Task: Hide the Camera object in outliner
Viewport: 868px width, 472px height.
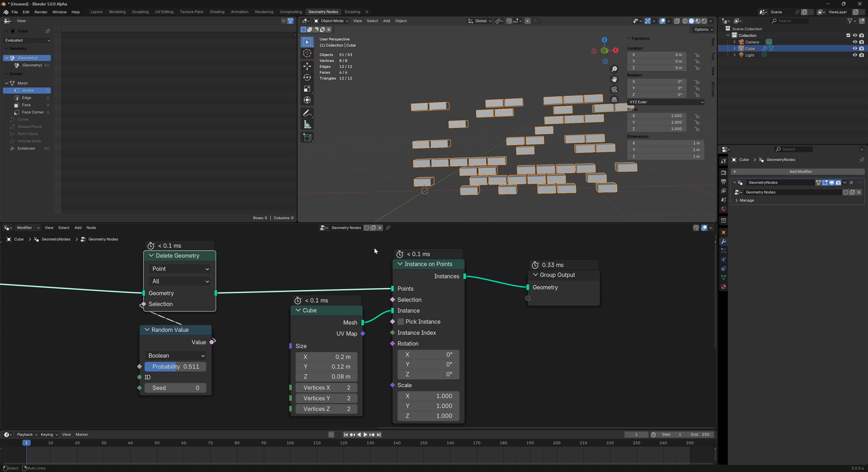Action: (x=854, y=42)
